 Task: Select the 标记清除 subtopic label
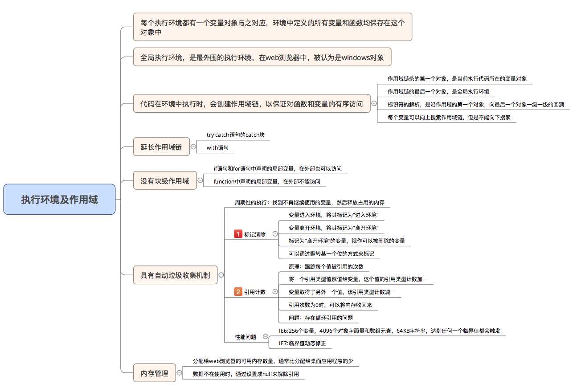coord(255,234)
